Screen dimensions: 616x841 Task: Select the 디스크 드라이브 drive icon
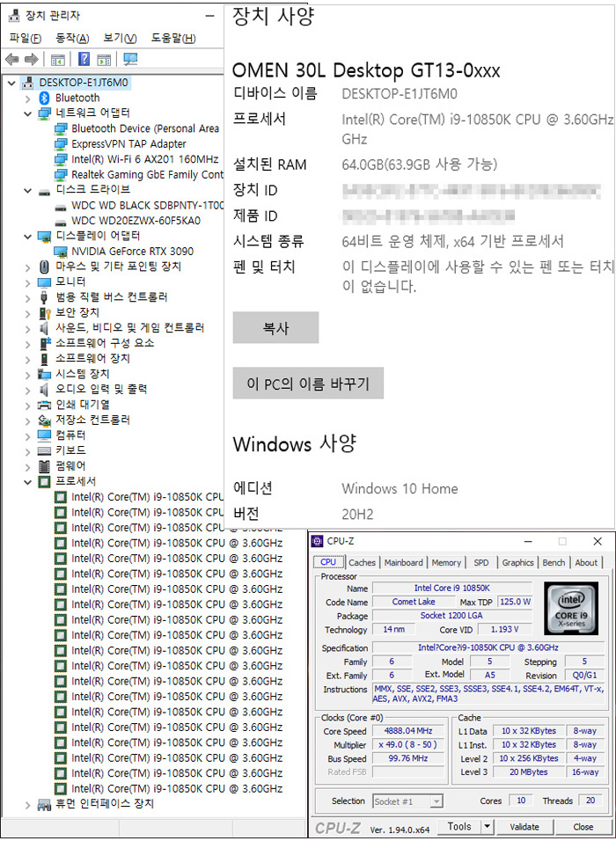tap(45, 190)
